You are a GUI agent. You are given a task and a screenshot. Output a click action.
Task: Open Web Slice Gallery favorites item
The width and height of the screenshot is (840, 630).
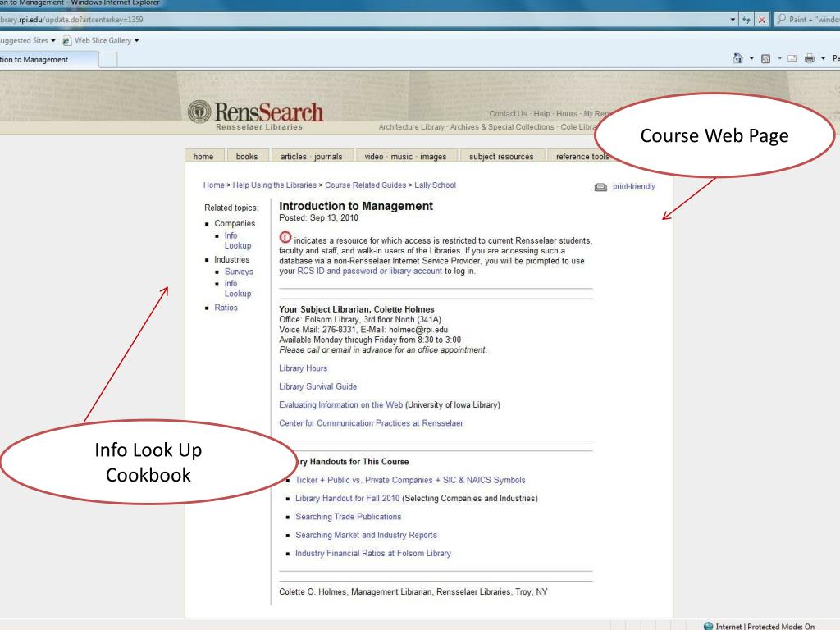tap(103, 41)
